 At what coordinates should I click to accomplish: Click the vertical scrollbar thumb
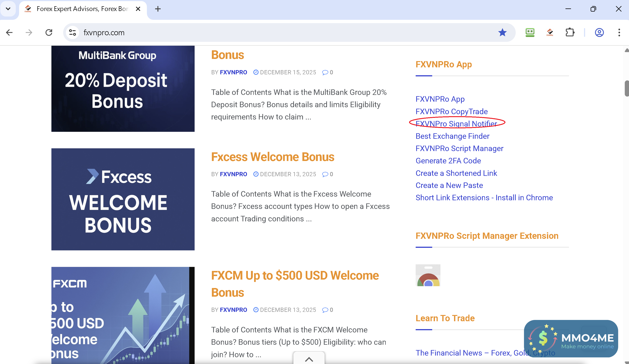[x=626, y=88]
